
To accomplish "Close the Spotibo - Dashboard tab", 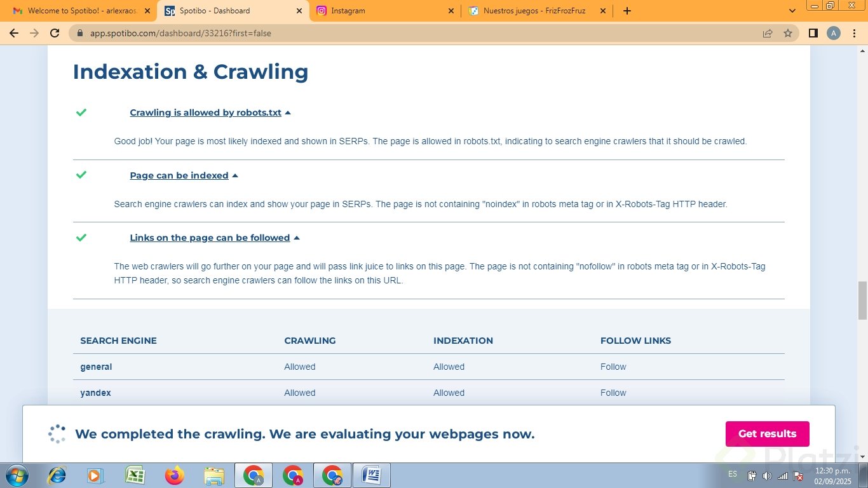I will point(299,11).
